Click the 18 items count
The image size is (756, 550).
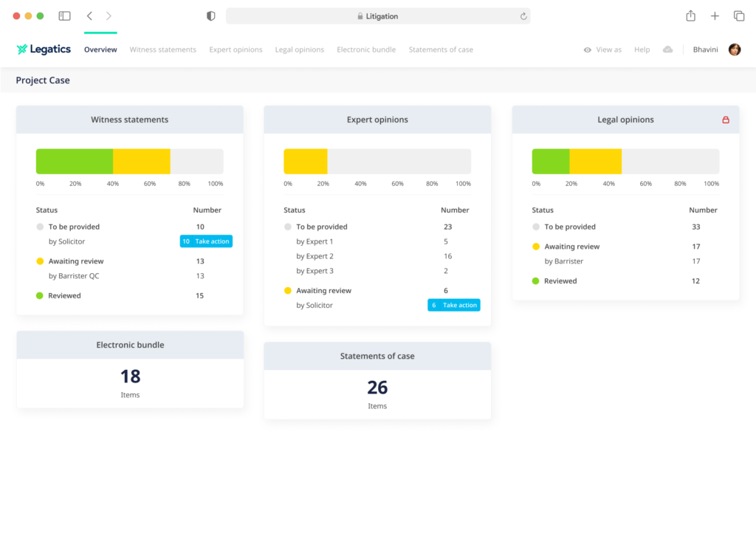pos(130,376)
